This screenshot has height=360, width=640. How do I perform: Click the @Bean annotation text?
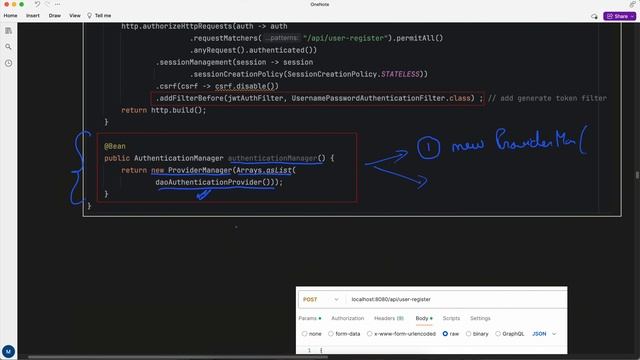[x=115, y=146]
